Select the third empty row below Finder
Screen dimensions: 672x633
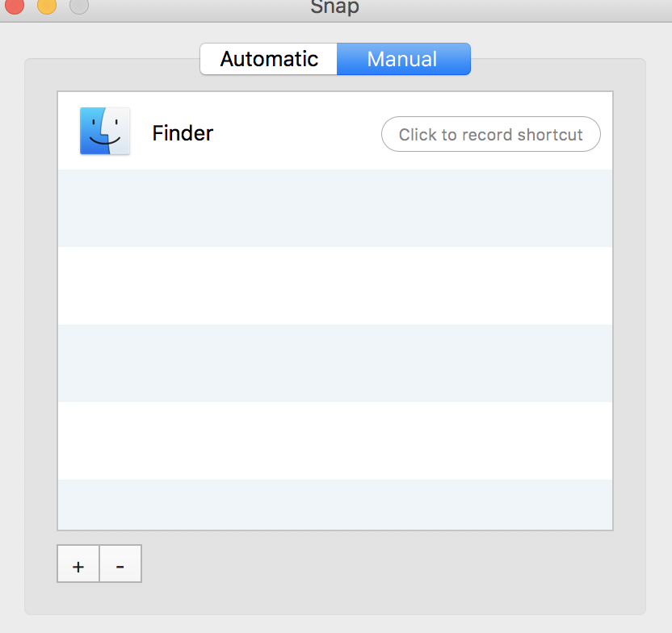click(334, 363)
